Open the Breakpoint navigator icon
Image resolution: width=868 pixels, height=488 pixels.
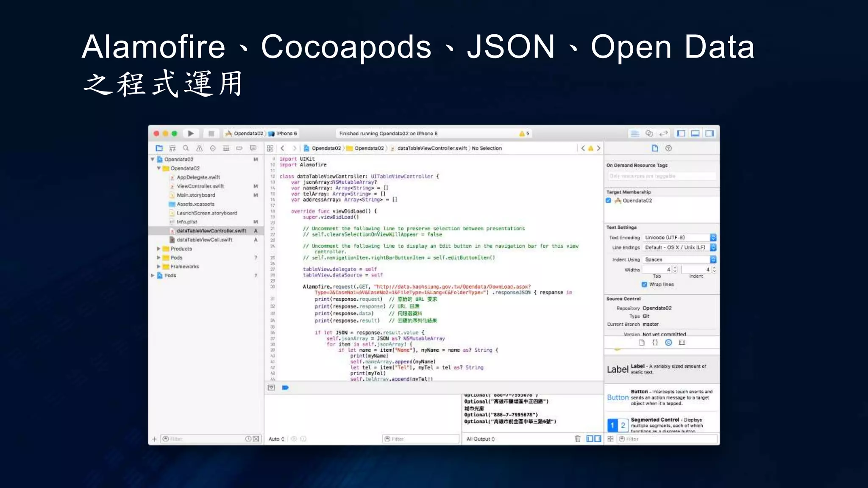click(x=239, y=148)
